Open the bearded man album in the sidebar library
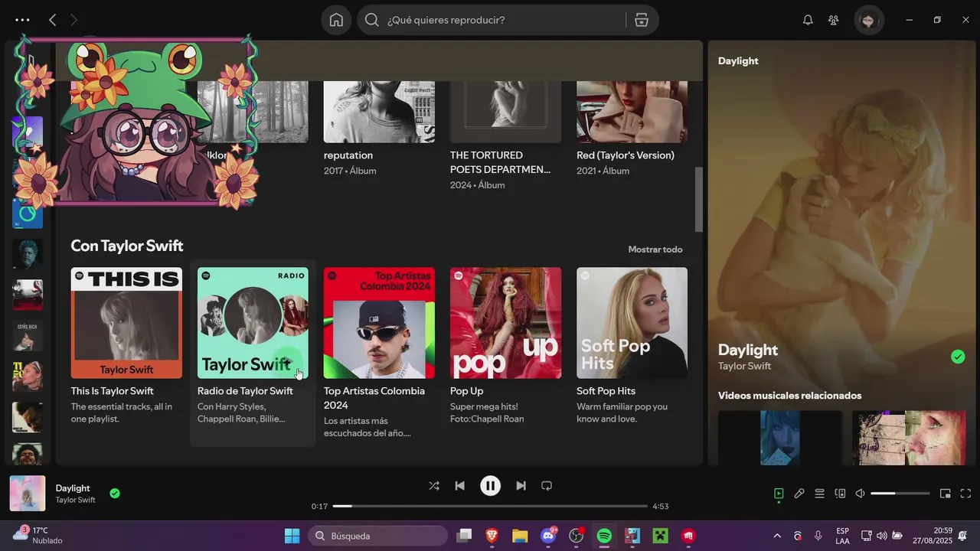The image size is (980, 551). click(28, 253)
